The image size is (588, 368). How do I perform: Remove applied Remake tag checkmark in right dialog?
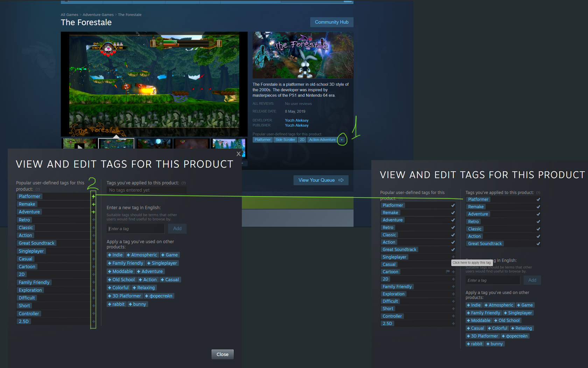pyautogui.click(x=538, y=207)
